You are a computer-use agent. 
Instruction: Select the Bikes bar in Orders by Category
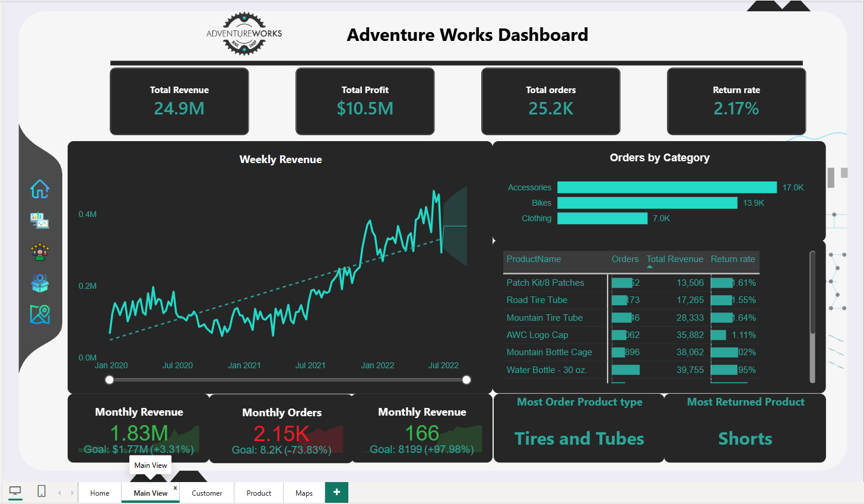coord(647,203)
